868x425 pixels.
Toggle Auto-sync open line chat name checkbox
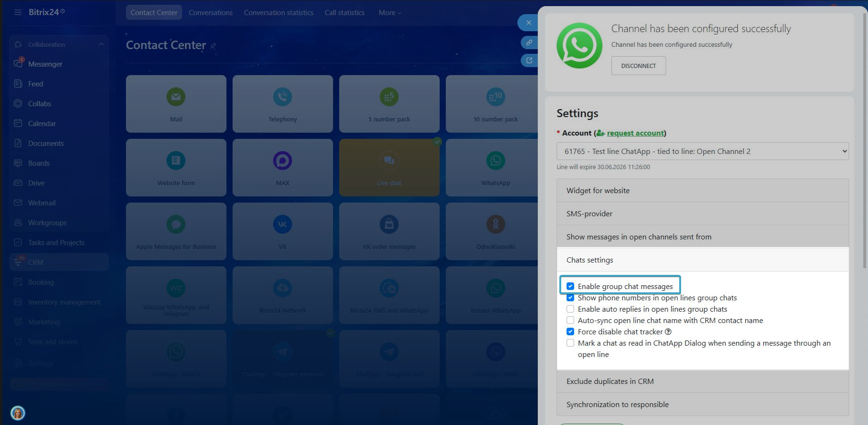(570, 321)
